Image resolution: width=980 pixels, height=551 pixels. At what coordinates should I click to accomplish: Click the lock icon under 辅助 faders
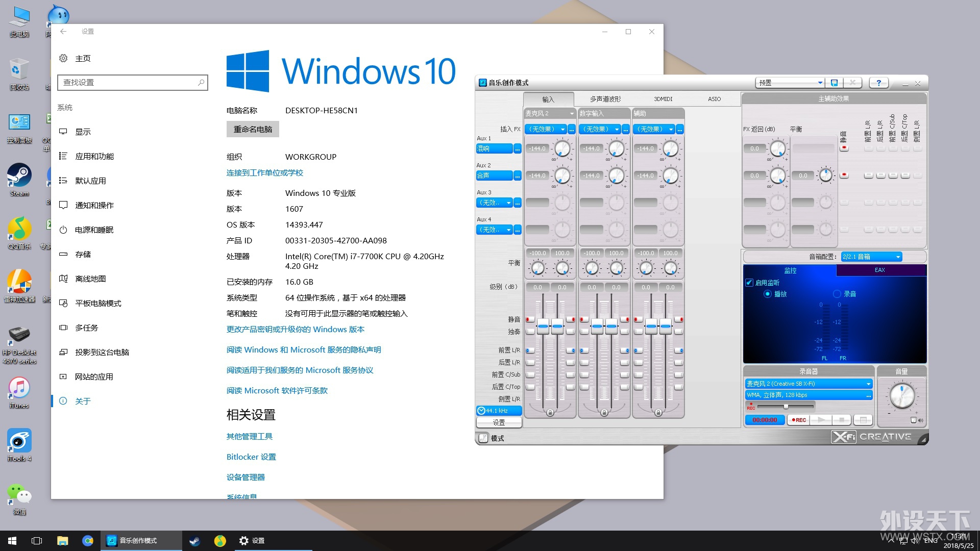click(658, 412)
